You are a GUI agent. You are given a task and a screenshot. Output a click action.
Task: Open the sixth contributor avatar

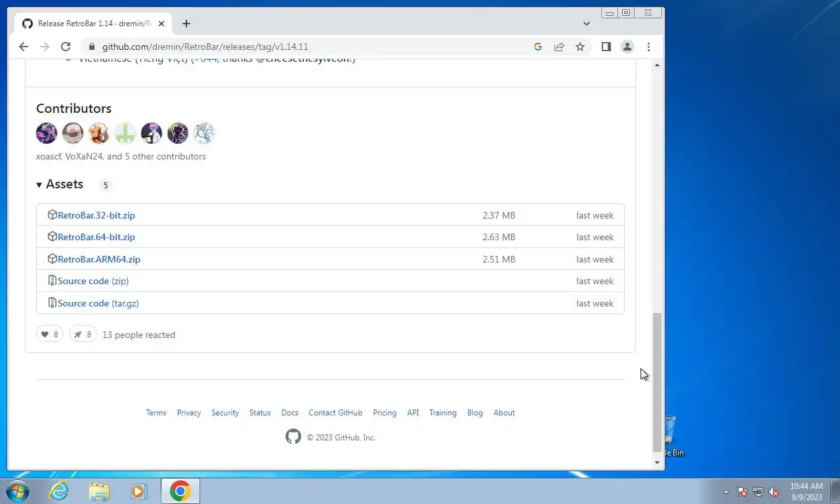click(178, 133)
